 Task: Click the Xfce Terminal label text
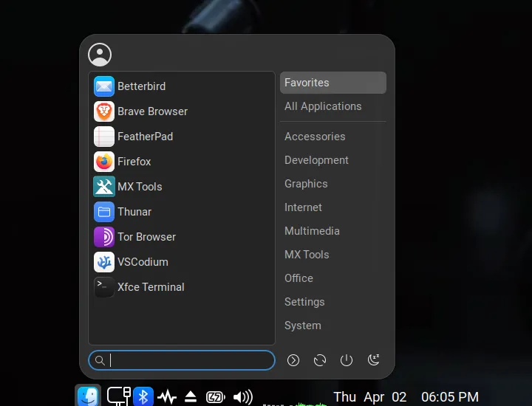coord(151,287)
